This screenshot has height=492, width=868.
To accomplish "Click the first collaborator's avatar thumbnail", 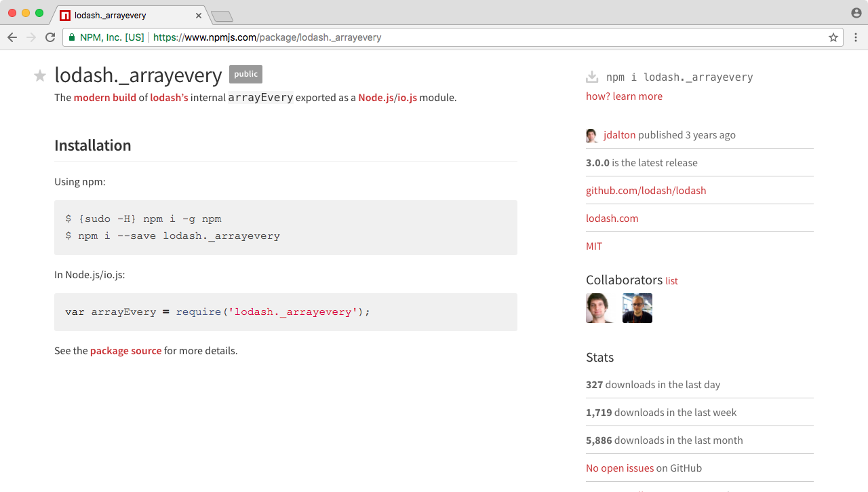I will (x=600, y=308).
